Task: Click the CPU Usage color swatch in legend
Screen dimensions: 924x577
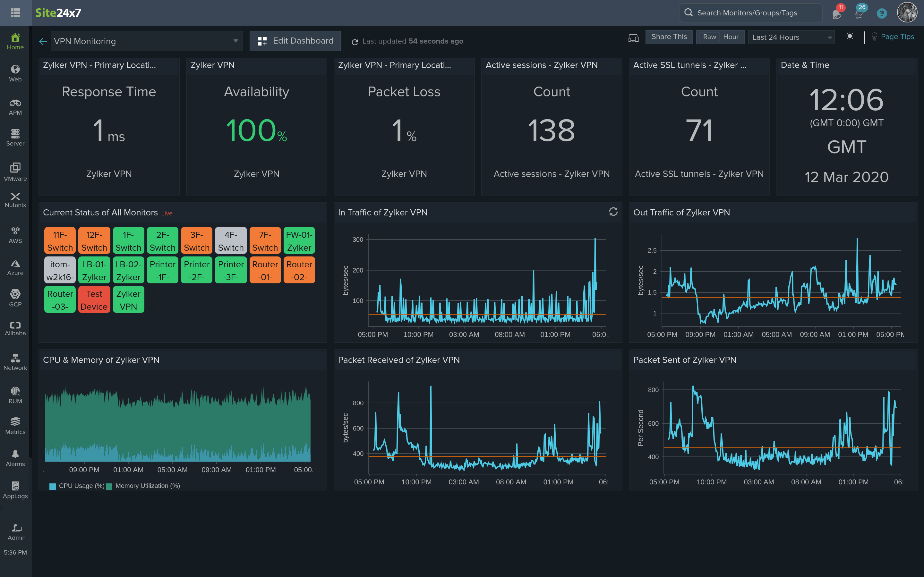Action: point(51,486)
